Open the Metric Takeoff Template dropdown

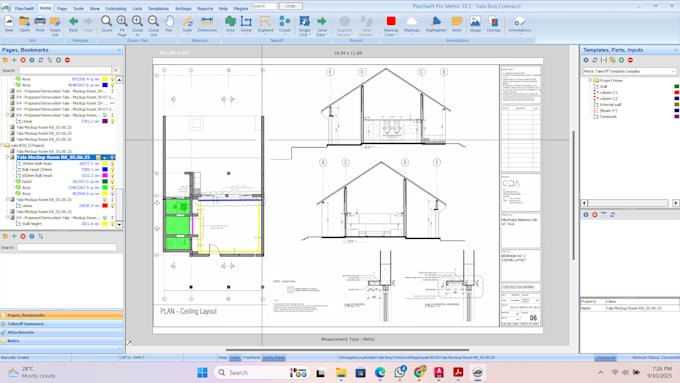click(x=673, y=71)
